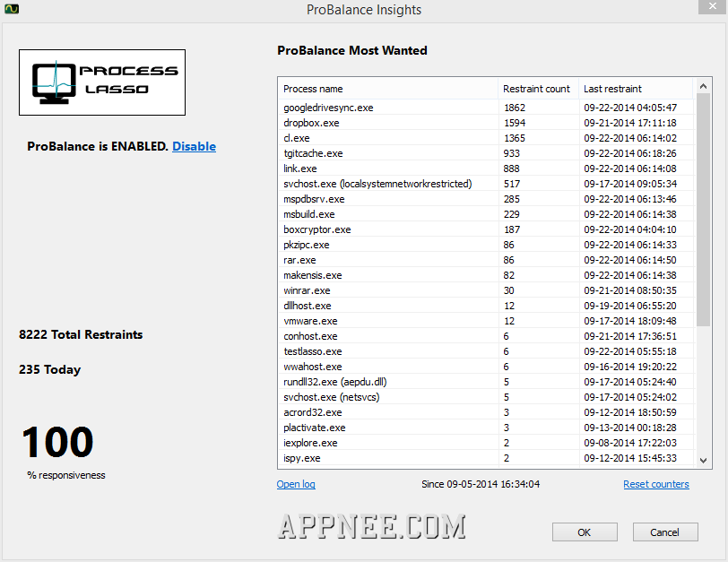This screenshot has width=728, height=562.
Task: Select the msbuild.exe row
Action: [x=486, y=214]
